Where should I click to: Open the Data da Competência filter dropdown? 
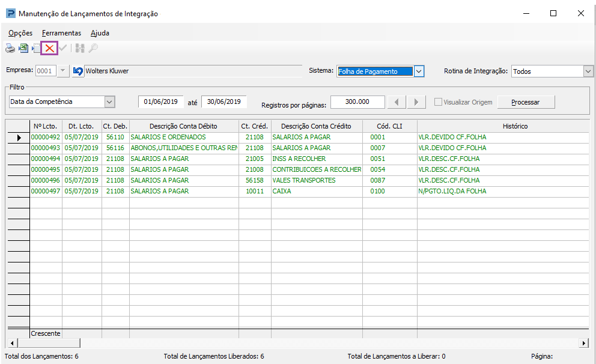pos(109,102)
